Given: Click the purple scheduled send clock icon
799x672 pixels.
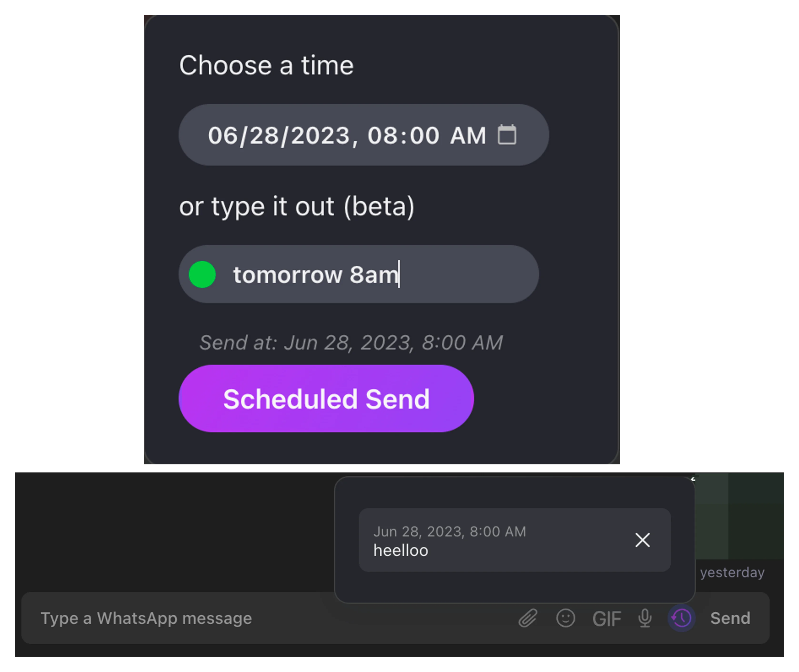Looking at the screenshot, I should [682, 618].
